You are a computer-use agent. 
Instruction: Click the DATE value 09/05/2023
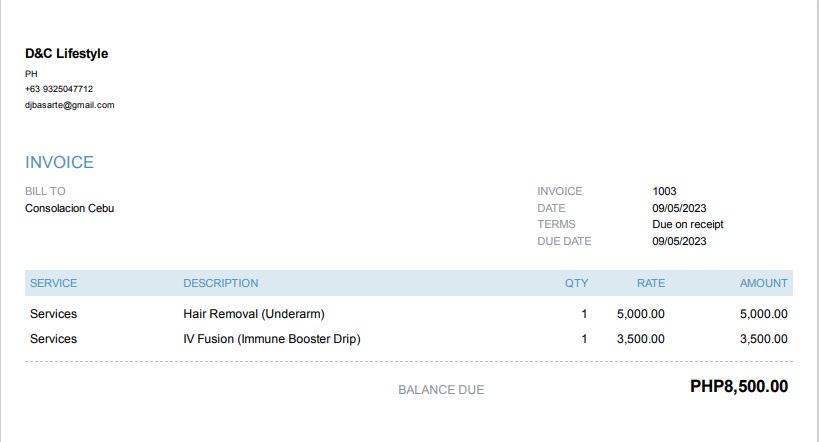pyautogui.click(x=679, y=208)
